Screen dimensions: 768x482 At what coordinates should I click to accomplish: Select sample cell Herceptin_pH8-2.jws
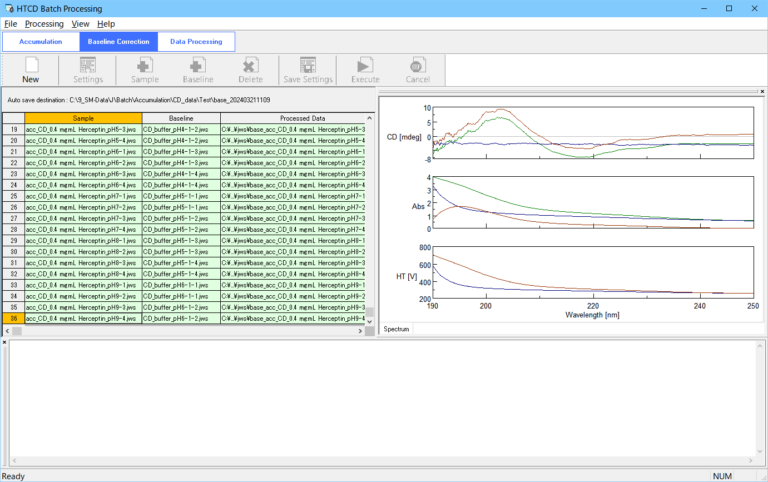[83, 252]
